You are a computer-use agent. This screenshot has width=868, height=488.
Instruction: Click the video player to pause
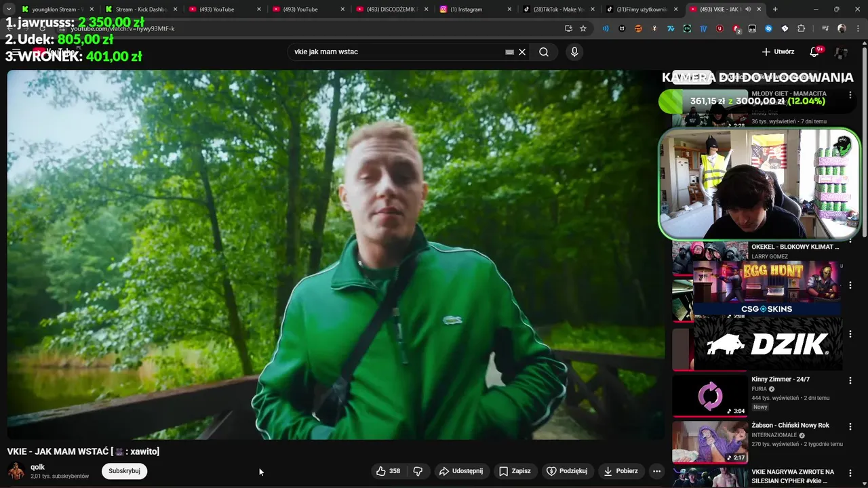click(336, 255)
